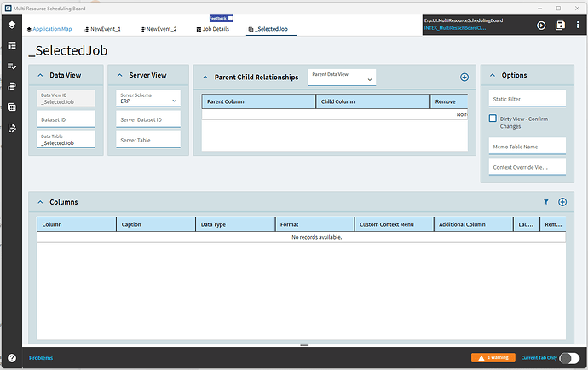Sort by the Child Column header
Screen dimensions: 588x370
coord(372,101)
